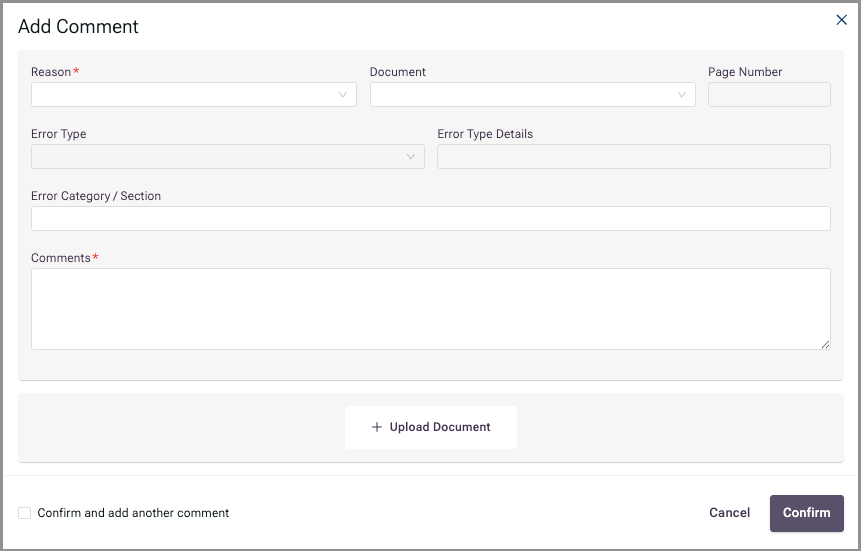Click inside the Comments text area
This screenshot has width=861, height=551.
[431, 309]
